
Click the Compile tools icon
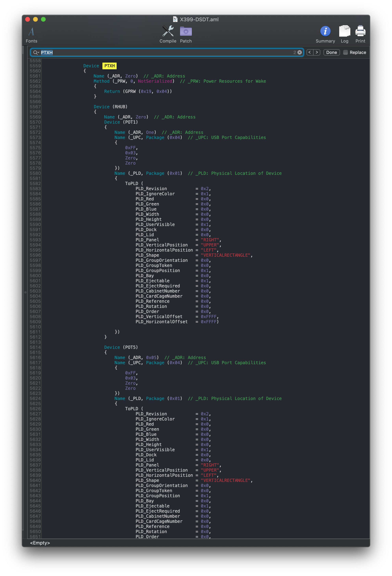point(168,31)
